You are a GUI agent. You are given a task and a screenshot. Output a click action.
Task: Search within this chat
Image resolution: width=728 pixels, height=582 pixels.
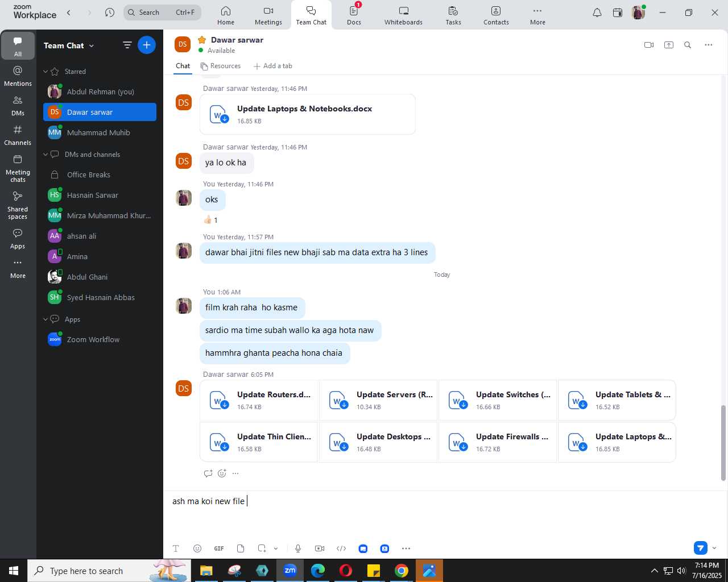(x=688, y=45)
